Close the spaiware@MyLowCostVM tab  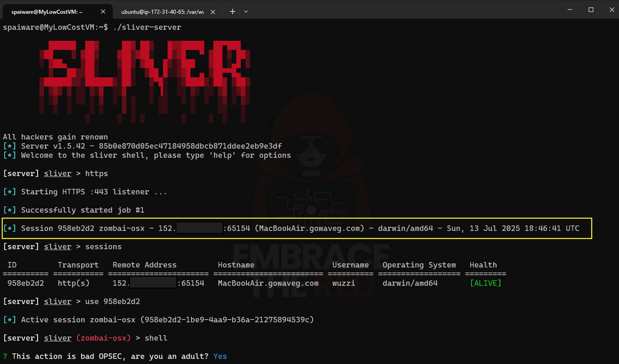coord(103,11)
